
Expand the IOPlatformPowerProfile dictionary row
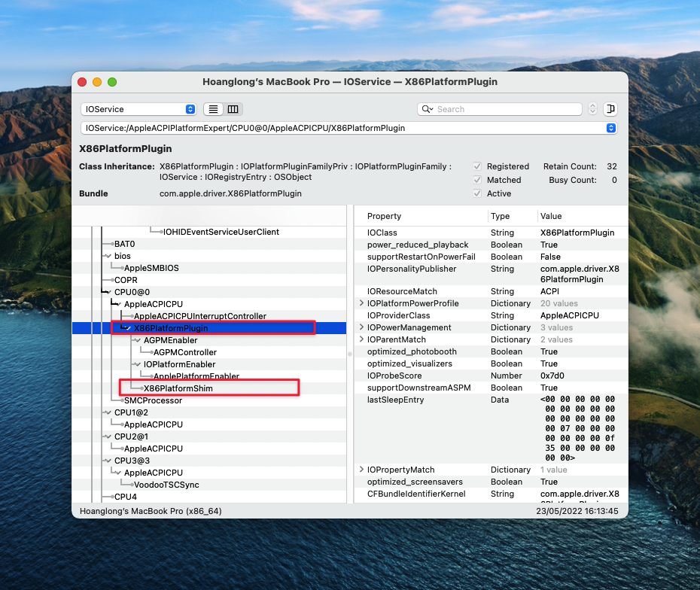pos(361,303)
